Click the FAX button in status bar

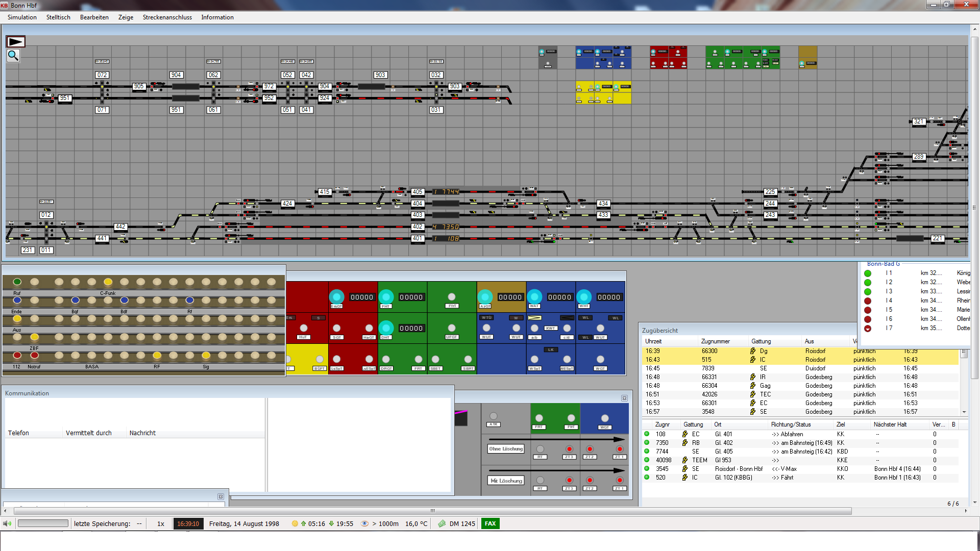[490, 523]
